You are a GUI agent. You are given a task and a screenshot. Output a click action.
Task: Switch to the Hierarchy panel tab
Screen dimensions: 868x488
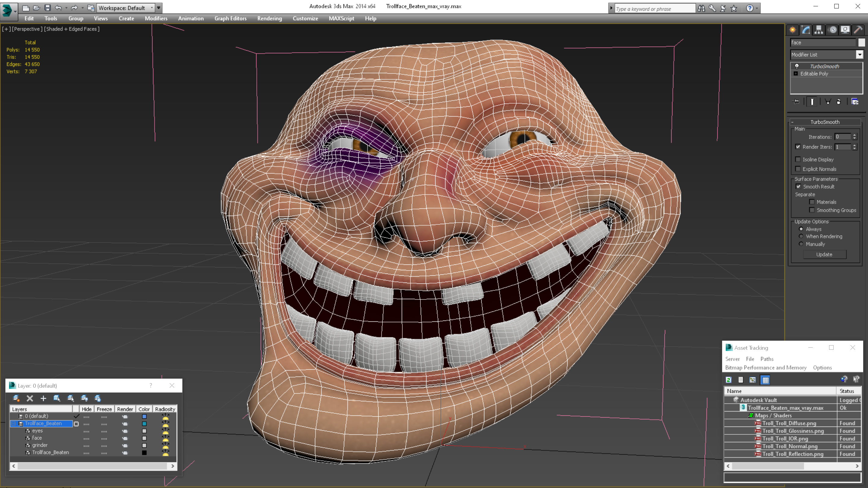coord(819,30)
